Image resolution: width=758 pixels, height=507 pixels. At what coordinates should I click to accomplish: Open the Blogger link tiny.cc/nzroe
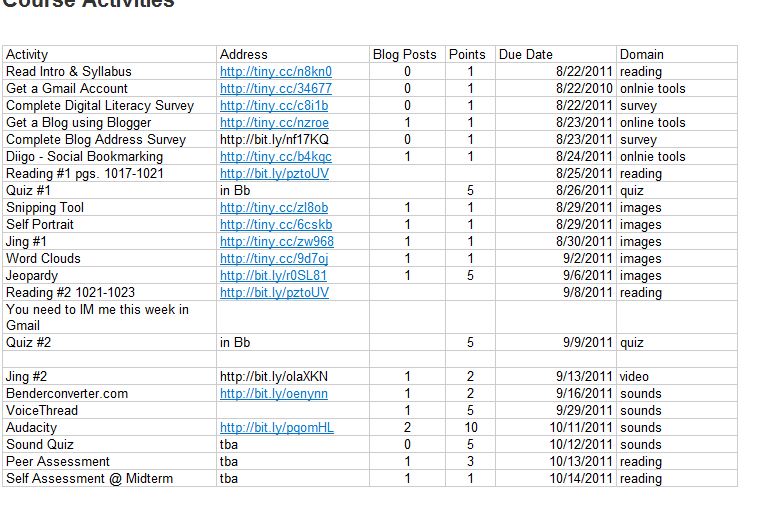coord(274,122)
